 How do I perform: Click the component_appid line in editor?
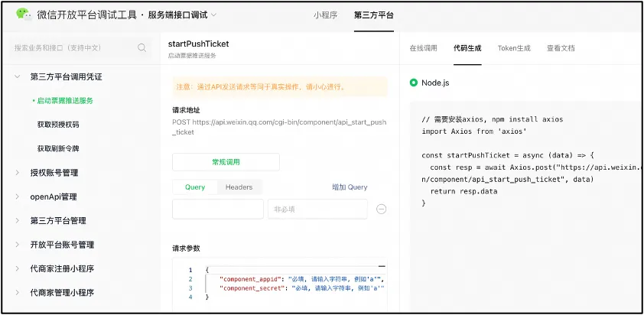(303, 279)
